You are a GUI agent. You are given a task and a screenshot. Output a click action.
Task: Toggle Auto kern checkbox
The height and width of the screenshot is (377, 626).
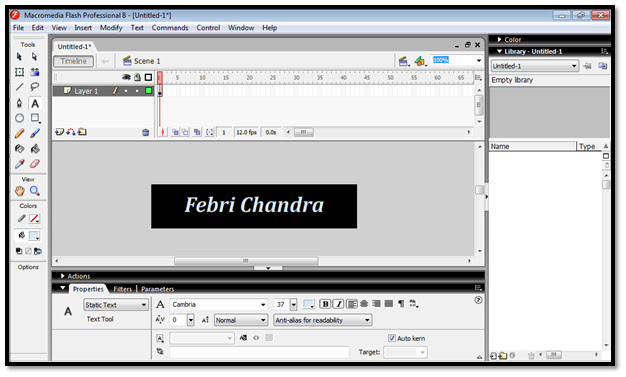pyautogui.click(x=392, y=338)
